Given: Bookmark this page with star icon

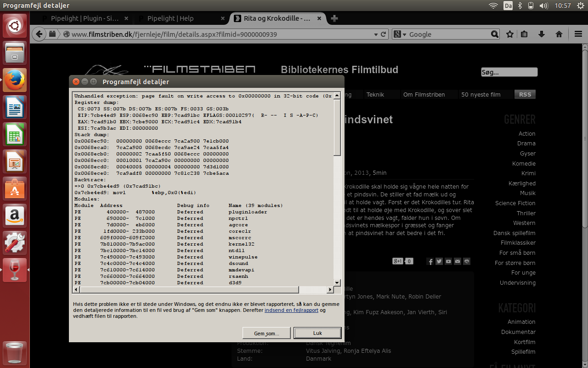Looking at the screenshot, I should (509, 34).
